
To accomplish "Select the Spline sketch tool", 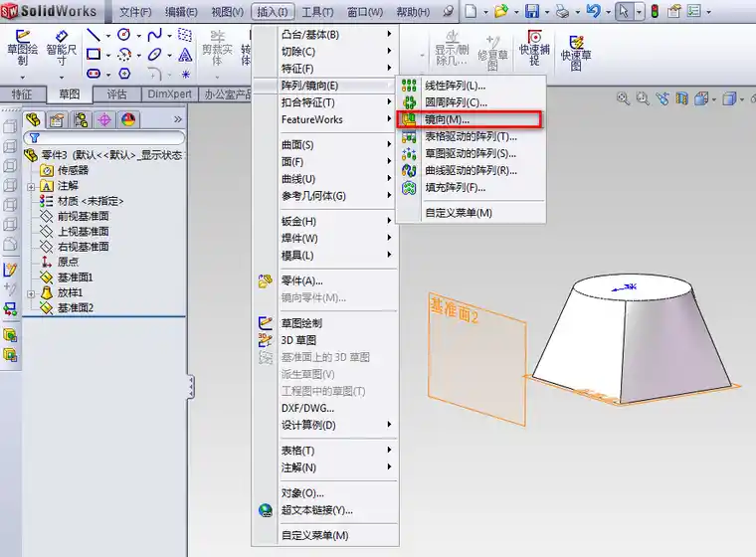I will pos(154,35).
